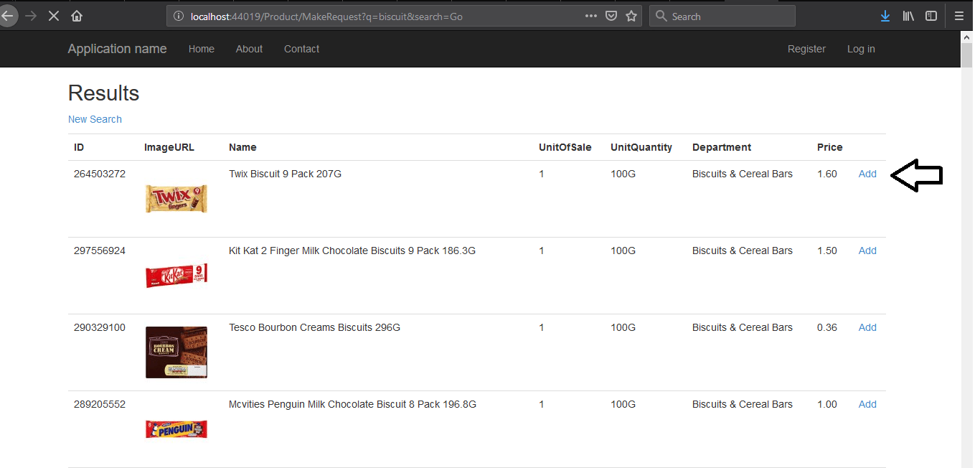Viewport: 980px width, 468px height.
Task: Click the Department column header
Action: (722, 147)
